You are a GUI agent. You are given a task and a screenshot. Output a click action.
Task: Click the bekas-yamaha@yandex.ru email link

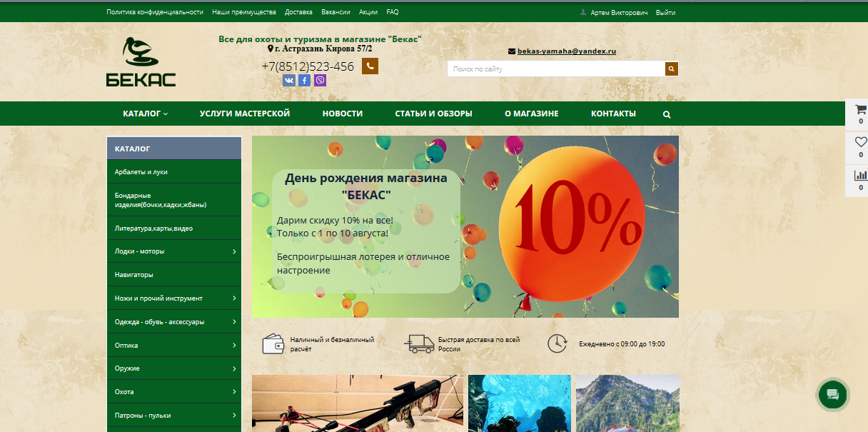coord(567,51)
